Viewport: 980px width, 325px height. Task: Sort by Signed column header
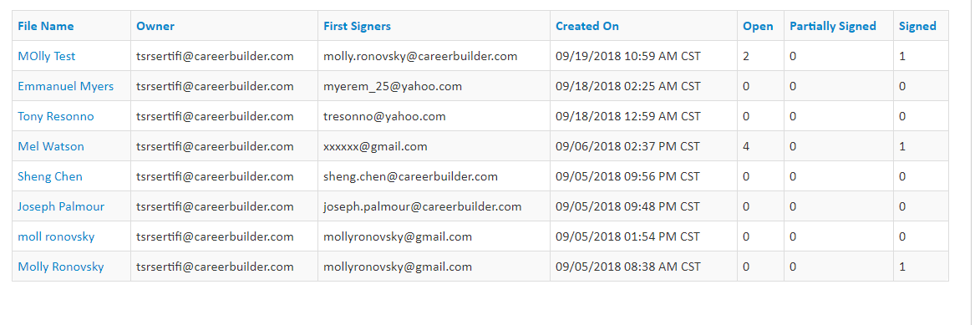917,26
